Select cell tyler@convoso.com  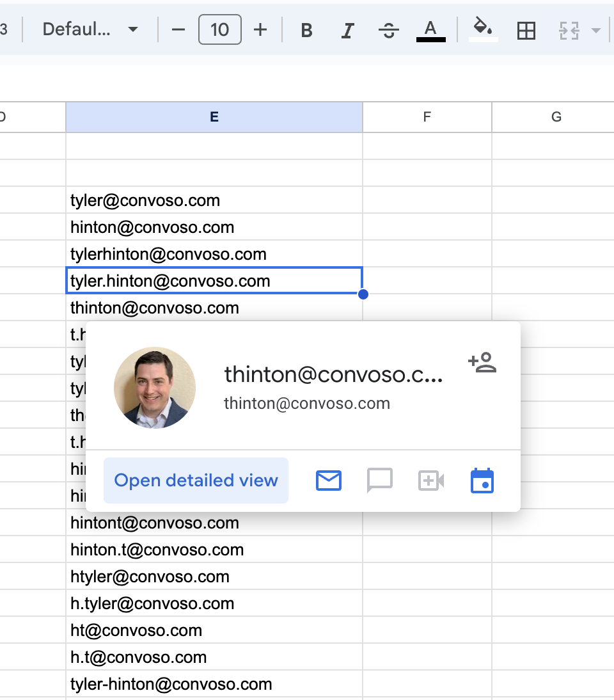point(214,200)
